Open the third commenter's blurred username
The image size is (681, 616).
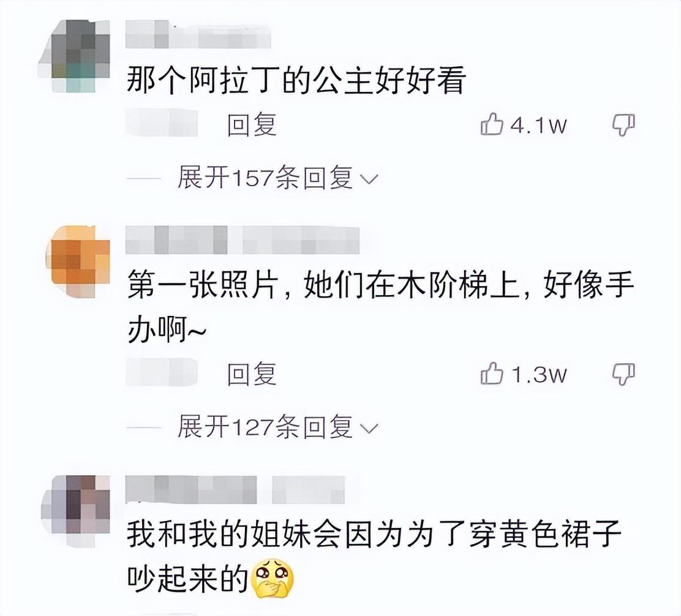click(235, 489)
